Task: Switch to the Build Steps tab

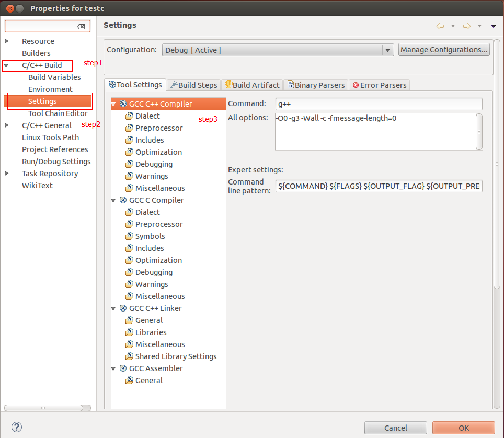Action: [194, 85]
